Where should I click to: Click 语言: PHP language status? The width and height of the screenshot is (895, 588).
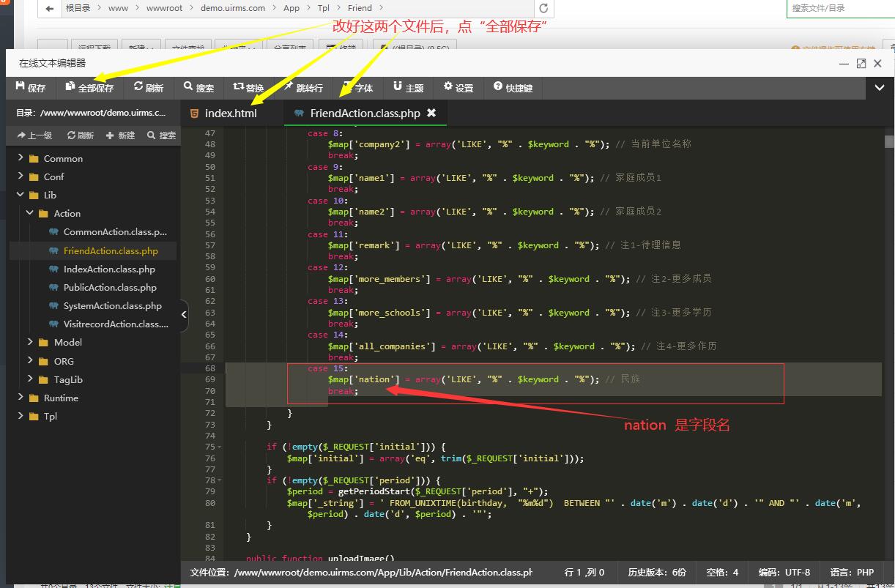coord(852,573)
